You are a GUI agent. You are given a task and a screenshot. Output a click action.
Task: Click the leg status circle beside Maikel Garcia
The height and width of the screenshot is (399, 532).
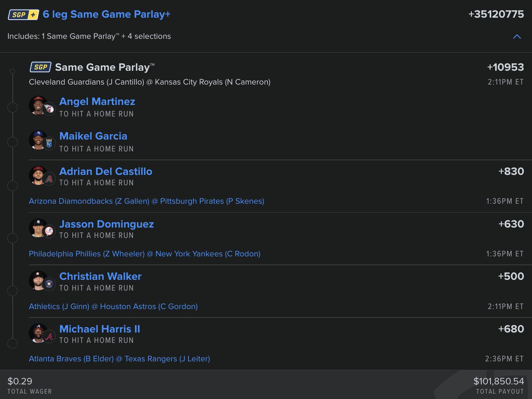coord(12,142)
